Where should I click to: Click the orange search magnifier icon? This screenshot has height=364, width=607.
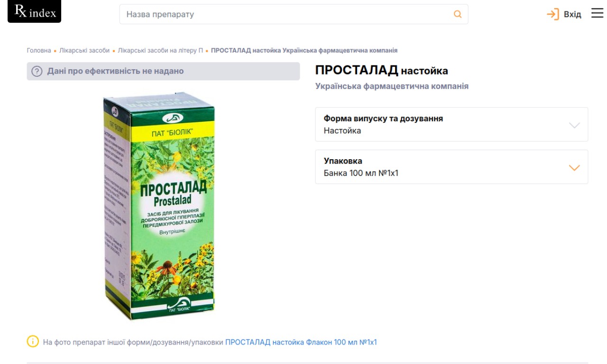point(458,14)
